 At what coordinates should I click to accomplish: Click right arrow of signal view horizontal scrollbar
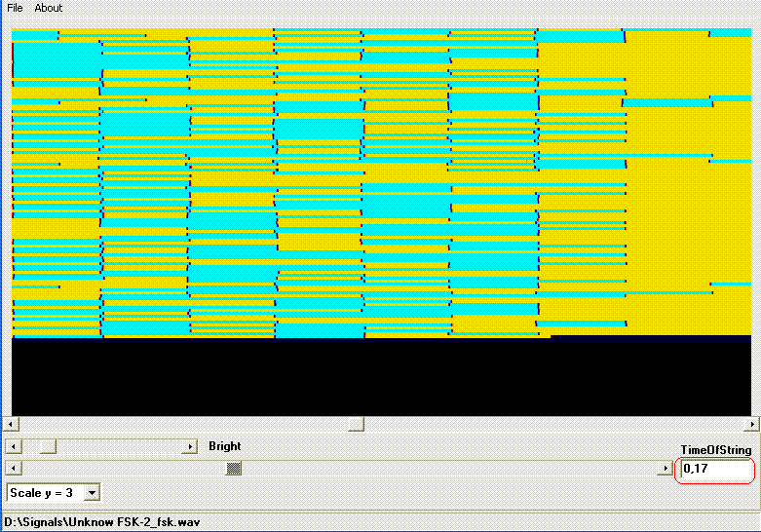click(x=751, y=425)
